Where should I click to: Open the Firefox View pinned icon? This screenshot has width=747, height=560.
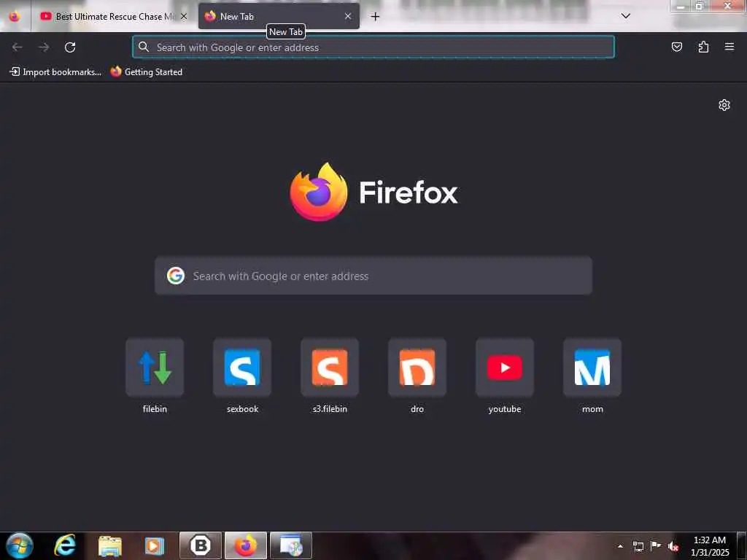point(15,16)
